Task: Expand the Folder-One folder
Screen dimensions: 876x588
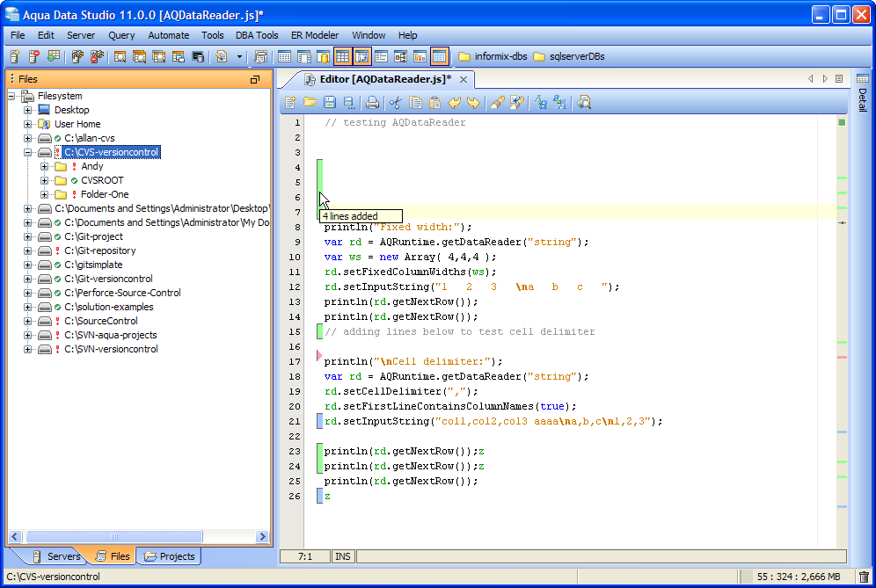Action: [44, 194]
